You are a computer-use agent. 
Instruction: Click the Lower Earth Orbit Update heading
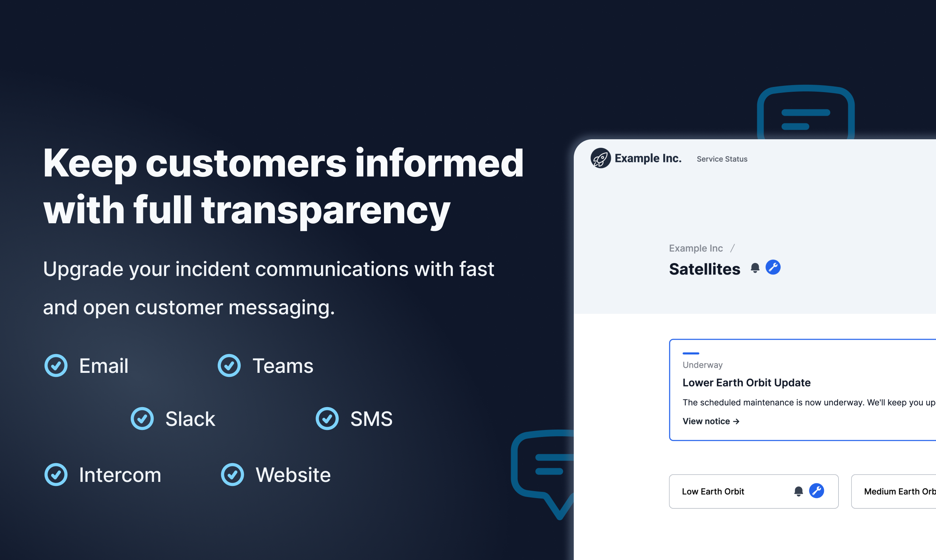point(746,383)
